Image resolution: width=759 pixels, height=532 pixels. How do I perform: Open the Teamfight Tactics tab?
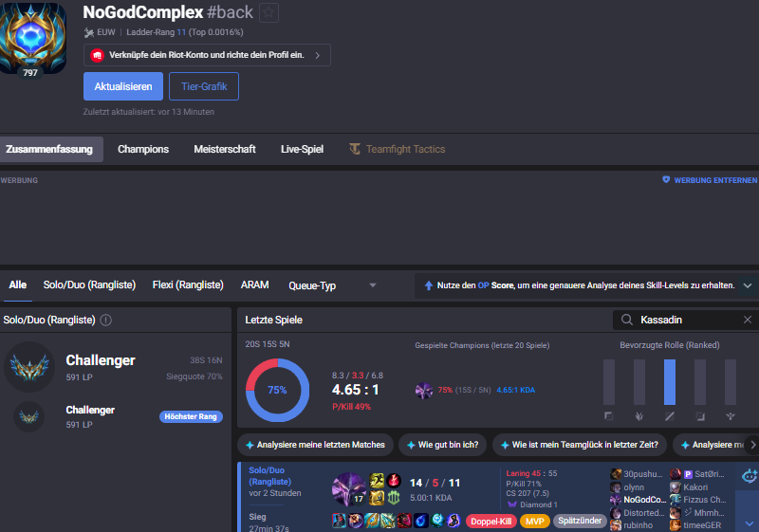(398, 149)
